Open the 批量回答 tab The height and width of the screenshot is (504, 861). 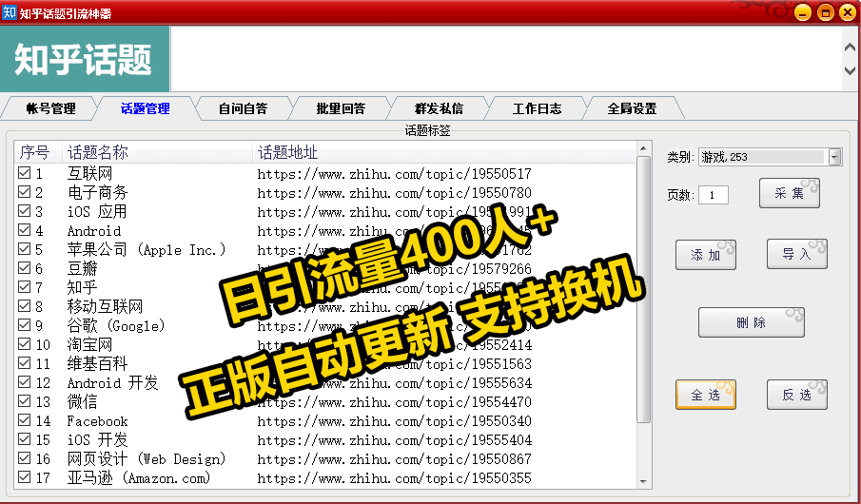[341, 108]
